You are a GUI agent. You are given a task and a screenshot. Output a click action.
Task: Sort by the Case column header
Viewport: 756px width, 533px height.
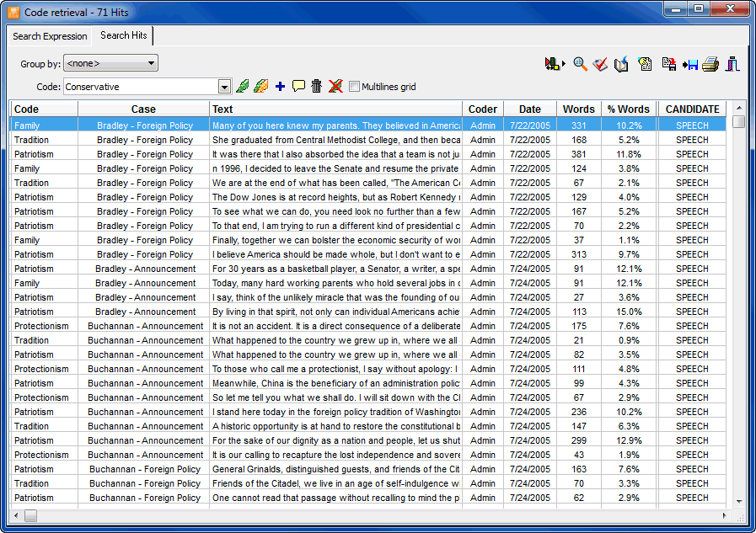[143, 109]
